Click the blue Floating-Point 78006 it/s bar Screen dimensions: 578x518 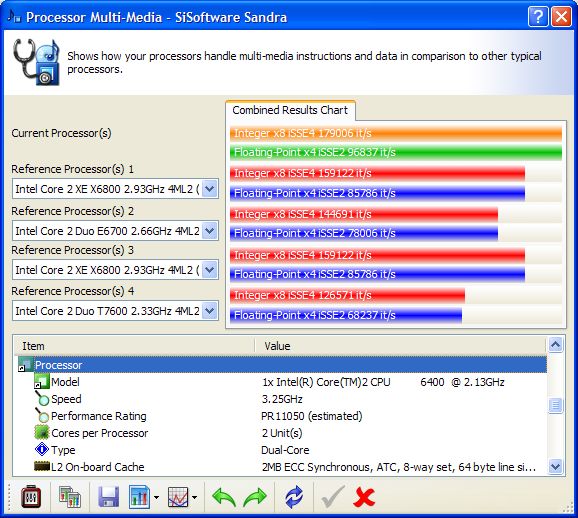point(364,233)
